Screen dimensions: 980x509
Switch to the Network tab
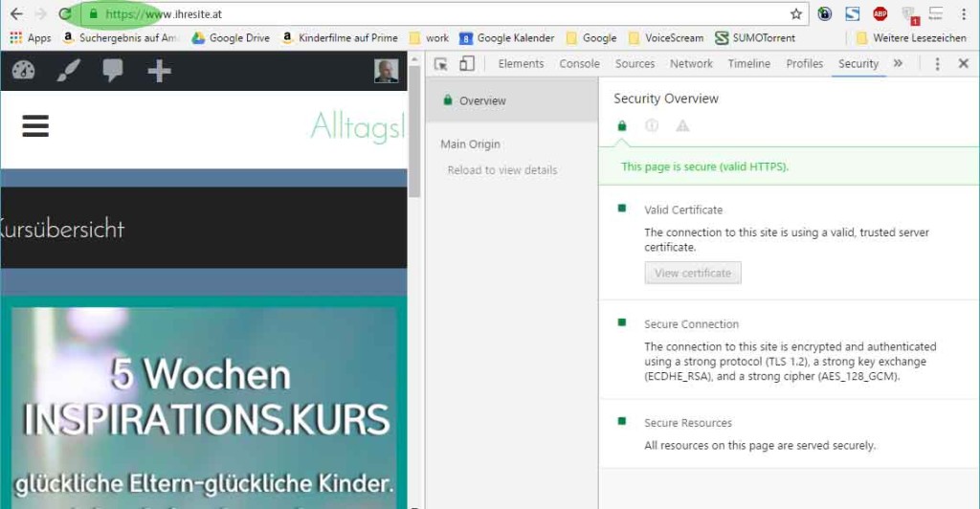(691, 64)
